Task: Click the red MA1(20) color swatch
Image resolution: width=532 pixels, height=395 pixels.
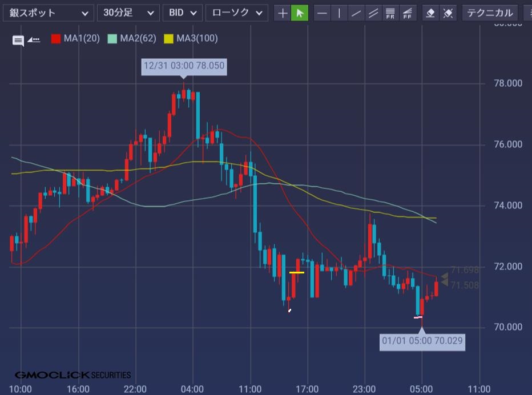Action: [56, 39]
